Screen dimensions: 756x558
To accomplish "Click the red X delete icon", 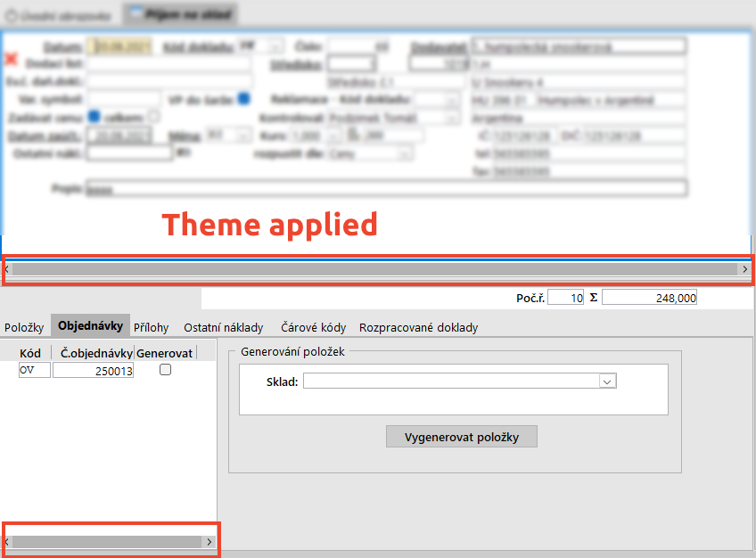I will click(x=12, y=60).
